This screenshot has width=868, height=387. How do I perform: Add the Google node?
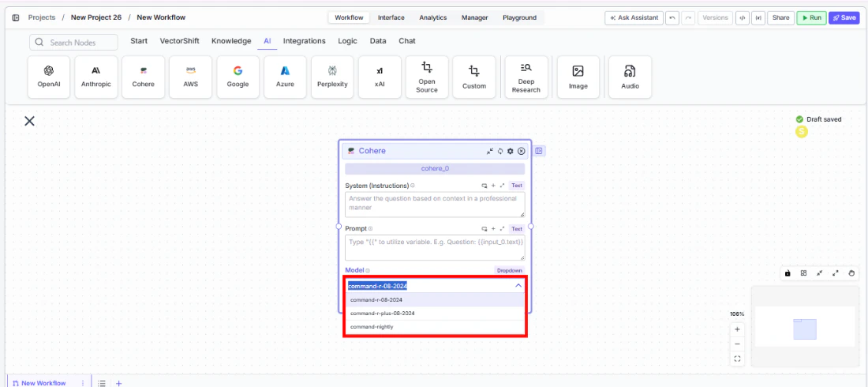point(238,77)
